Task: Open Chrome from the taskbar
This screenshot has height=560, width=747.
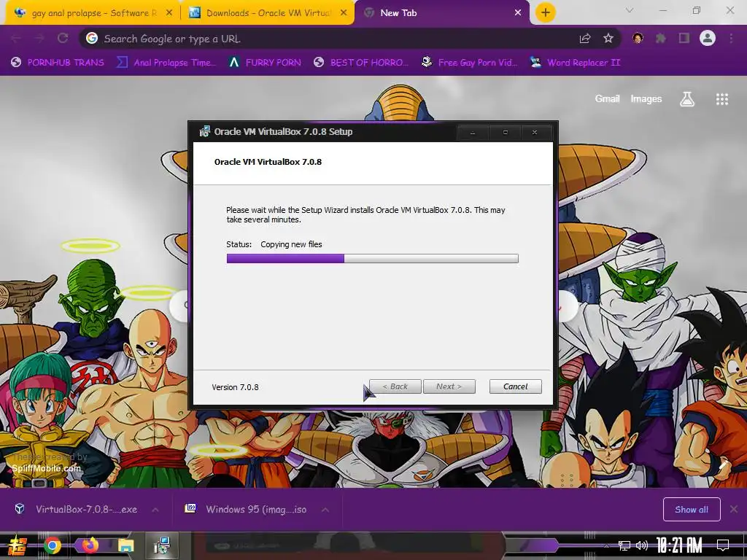Action: click(x=53, y=545)
